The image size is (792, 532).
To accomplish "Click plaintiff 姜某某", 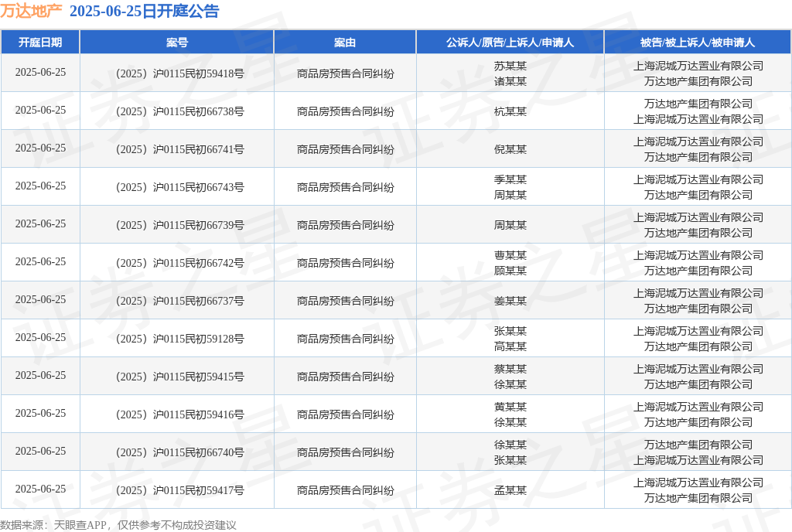I will click(x=510, y=301).
